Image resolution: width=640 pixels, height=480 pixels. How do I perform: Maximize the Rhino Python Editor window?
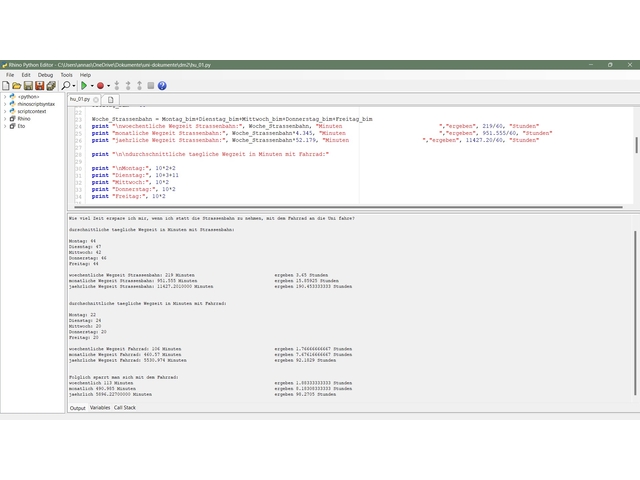coord(610,64)
